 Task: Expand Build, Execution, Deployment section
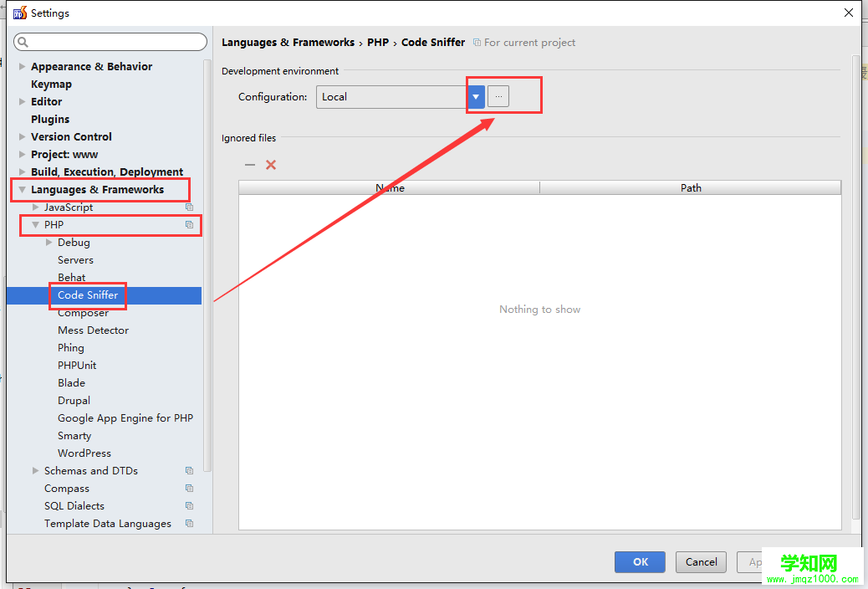point(22,172)
